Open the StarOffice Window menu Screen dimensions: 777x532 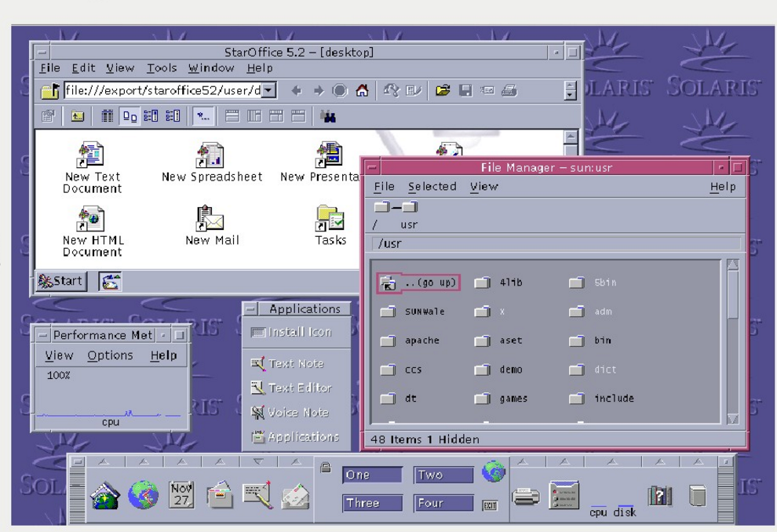tap(211, 67)
